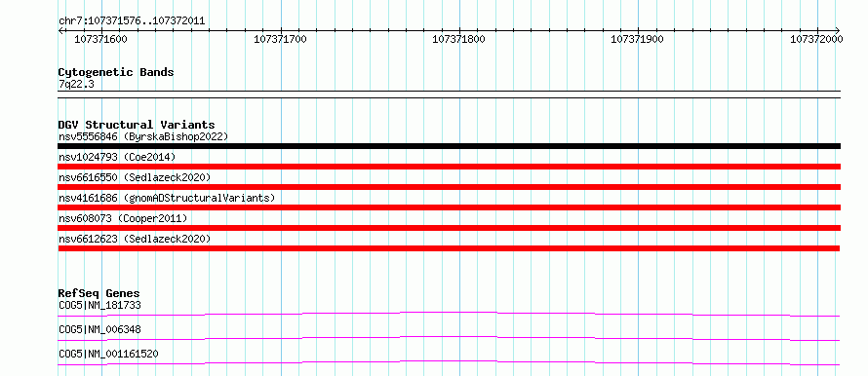The height and width of the screenshot is (376, 868).
Task: Click the red nsv6612623 variant bar
Action: point(449,248)
